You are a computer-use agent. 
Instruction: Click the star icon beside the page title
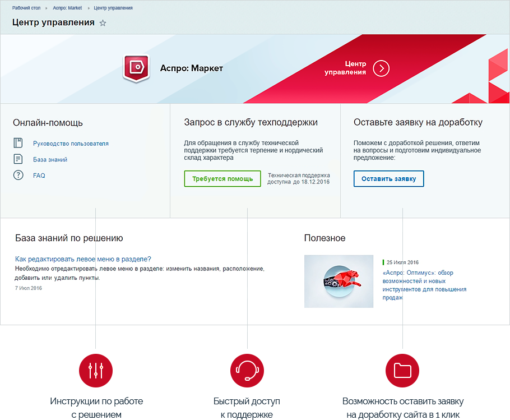click(x=103, y=23)
